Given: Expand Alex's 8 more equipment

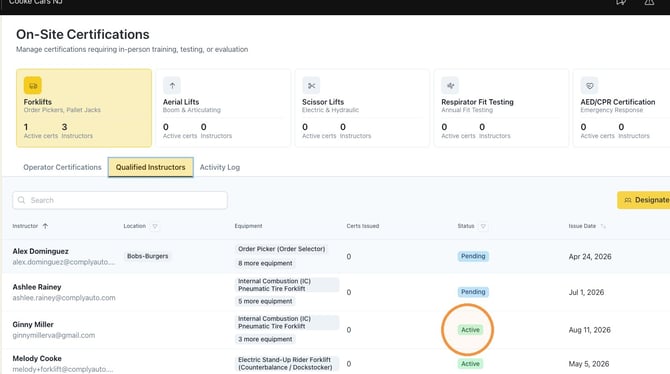Looking at the screenshot, I should [x=265, y=263].
